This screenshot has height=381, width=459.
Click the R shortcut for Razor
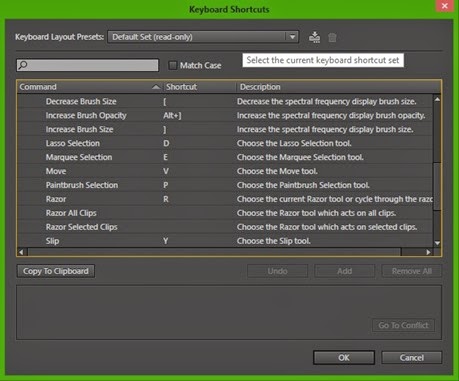click(166, 199)
